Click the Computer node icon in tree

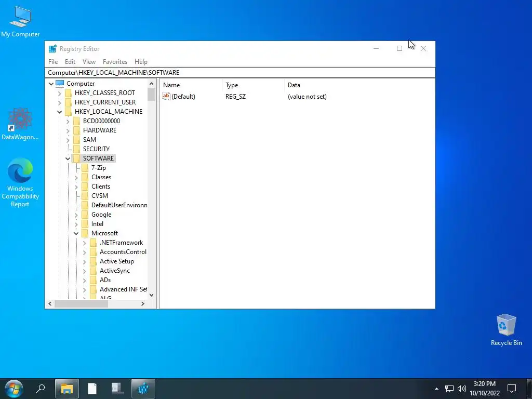click(x=60, y=84)
